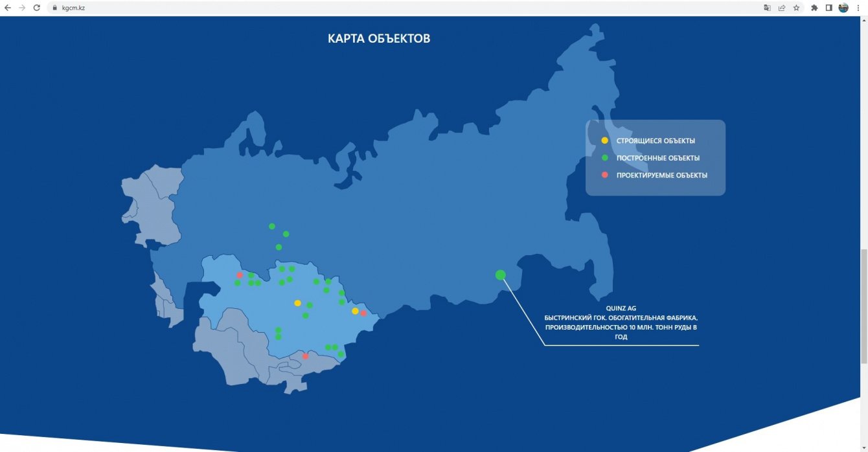Select the yellow marker in central Kazakhstan

[x=297, y=303]
